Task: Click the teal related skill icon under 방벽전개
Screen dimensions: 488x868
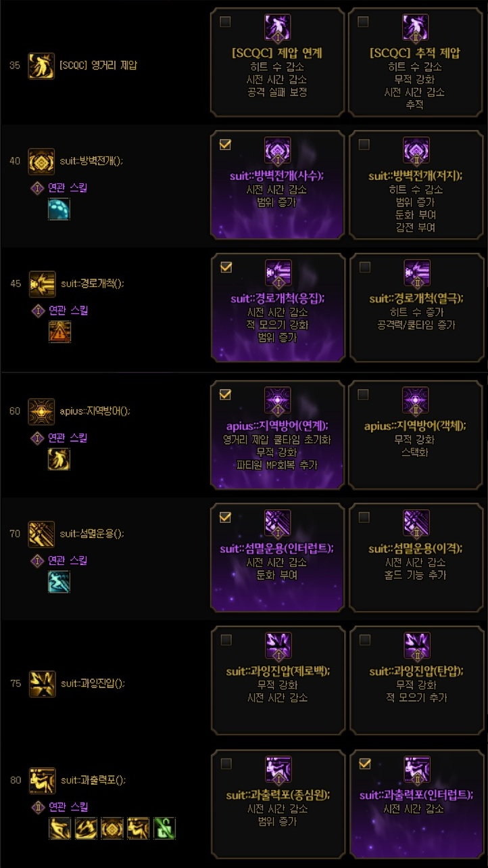Action: tap(59, 209)
